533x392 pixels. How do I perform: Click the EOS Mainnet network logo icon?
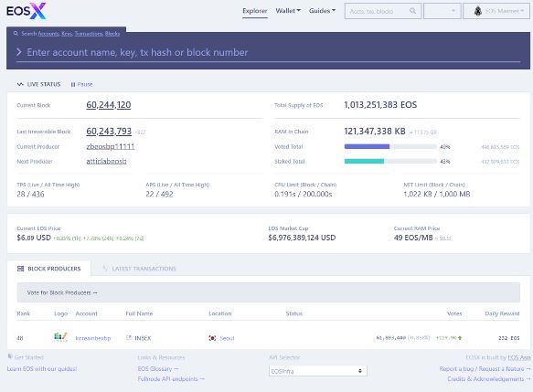tap(477, 11)
